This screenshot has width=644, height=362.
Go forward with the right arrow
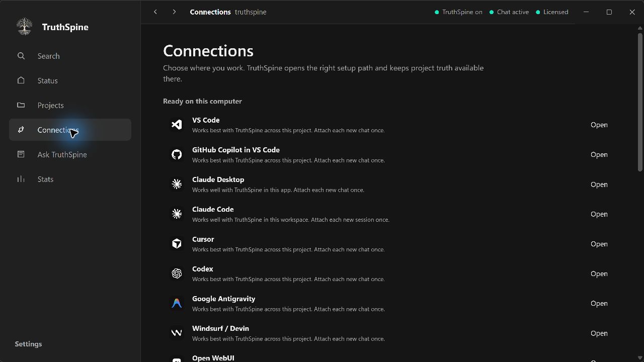(174, 12)
